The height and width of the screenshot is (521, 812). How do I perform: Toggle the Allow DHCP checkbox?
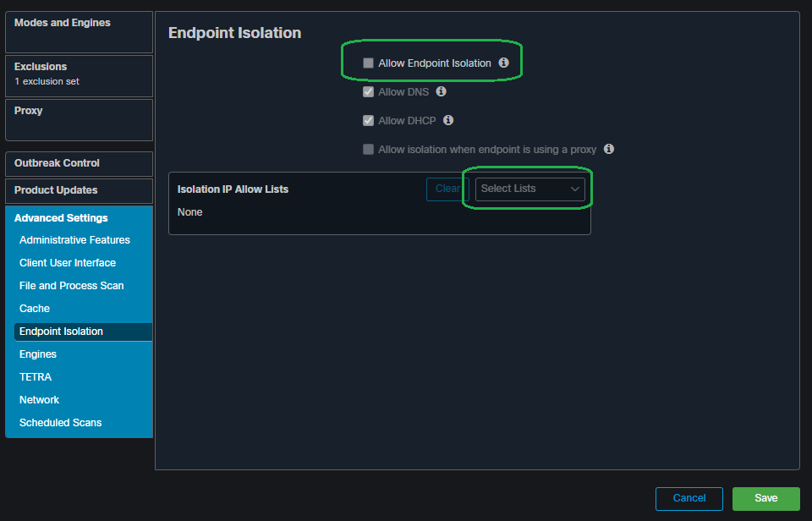368,121
